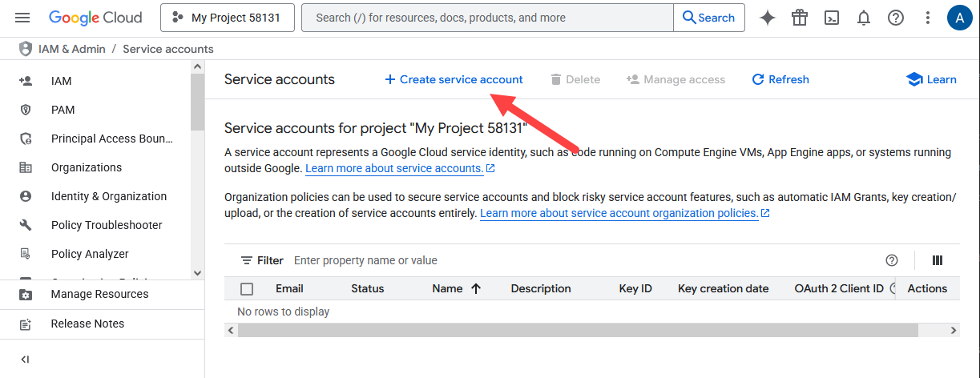Open the My Project 58131 project picker
This screenshot has height=378, width=980.
(228, 18)
